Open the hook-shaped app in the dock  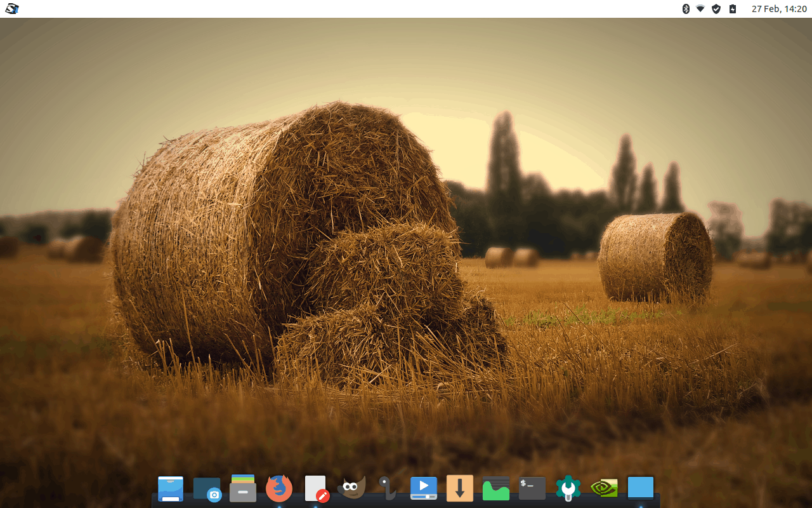coord(387,488)
